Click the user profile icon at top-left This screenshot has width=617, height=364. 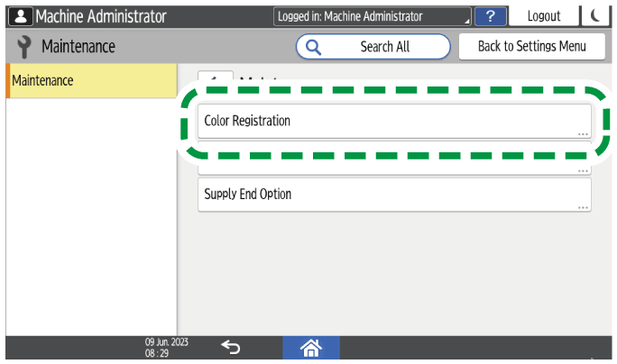[18, 15]
